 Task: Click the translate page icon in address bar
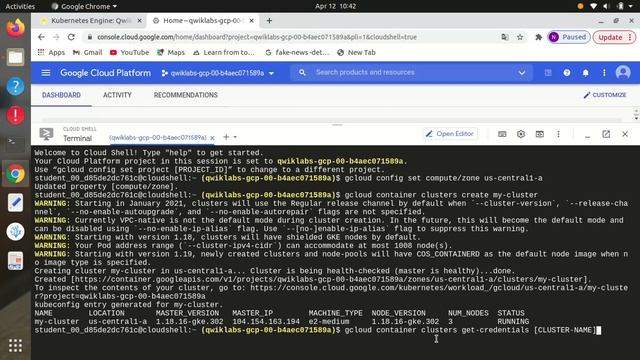(505, 37)
